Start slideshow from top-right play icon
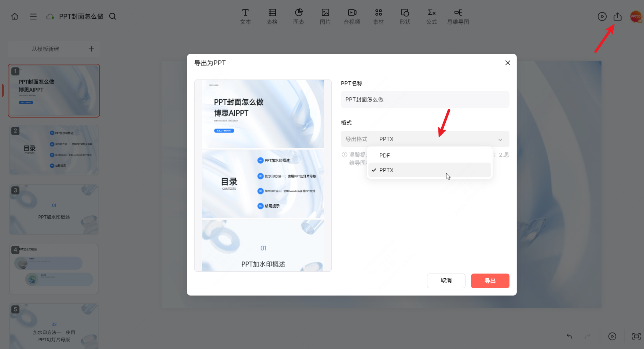The image size is (644, 349). (602, 16)
